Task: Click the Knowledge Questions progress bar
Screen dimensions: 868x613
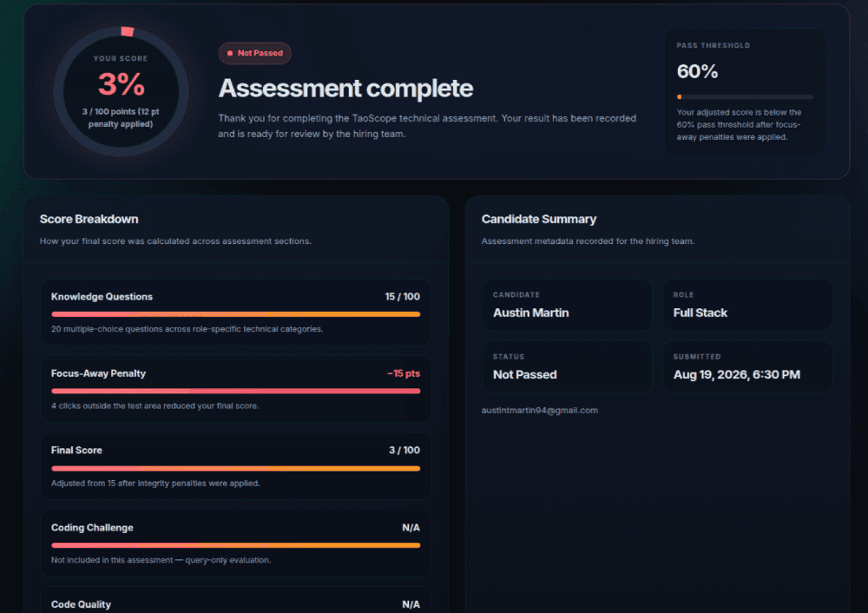Action: (x=236, y=314)
